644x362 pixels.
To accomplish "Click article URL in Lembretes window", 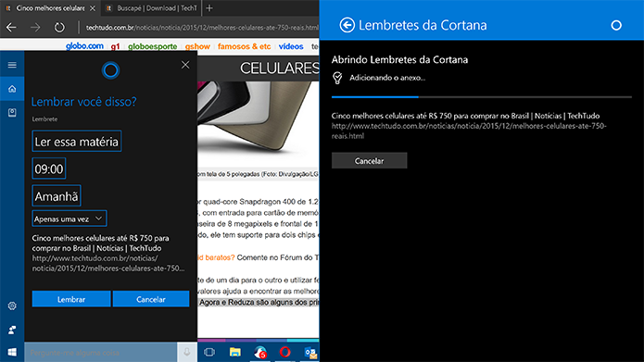I will 469,131.
